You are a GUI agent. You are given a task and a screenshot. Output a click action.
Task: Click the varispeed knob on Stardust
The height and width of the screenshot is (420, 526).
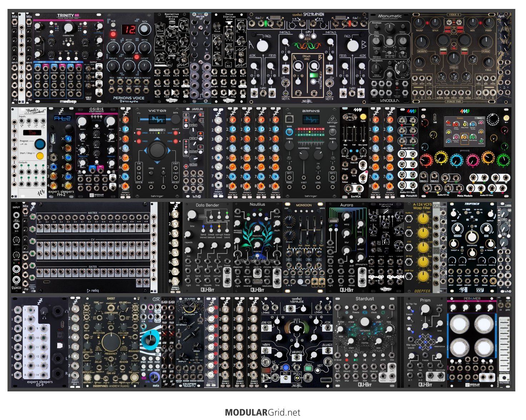364,322
